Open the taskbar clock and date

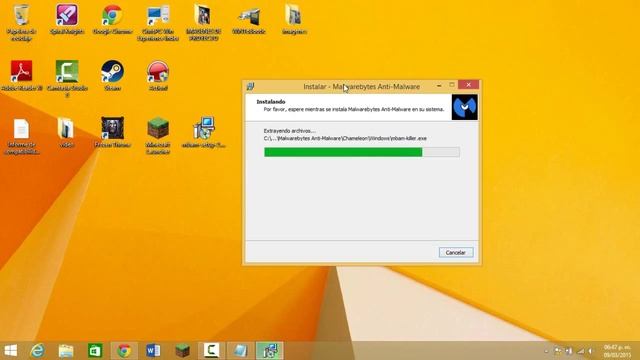click(618, 351)
